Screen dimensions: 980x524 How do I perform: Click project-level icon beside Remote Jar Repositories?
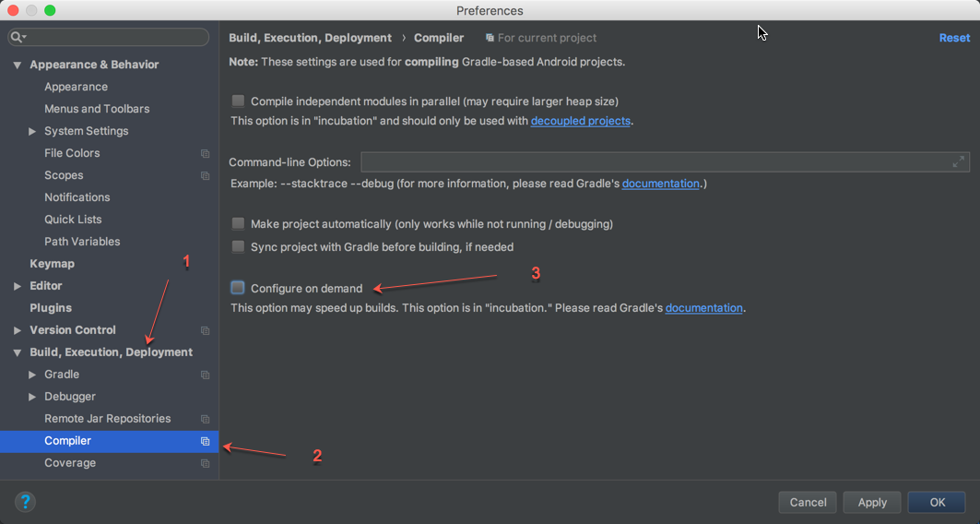point(205,419)
